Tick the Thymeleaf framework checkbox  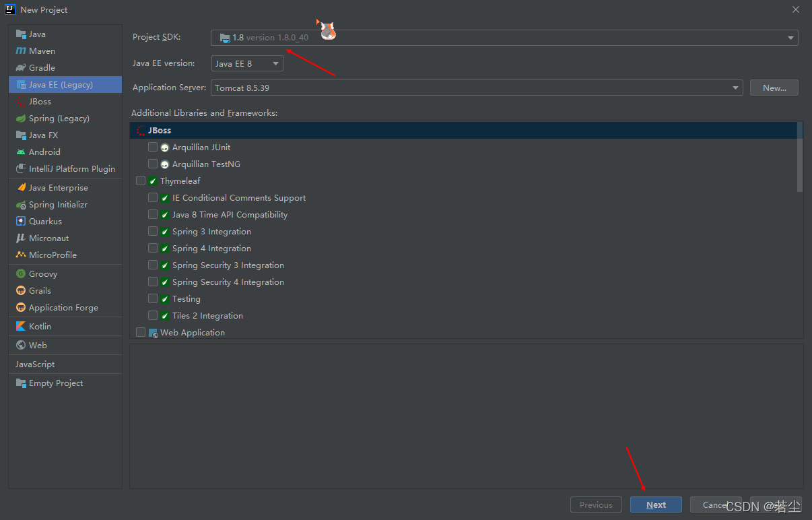pyautogui.click(x=141, y=181)
